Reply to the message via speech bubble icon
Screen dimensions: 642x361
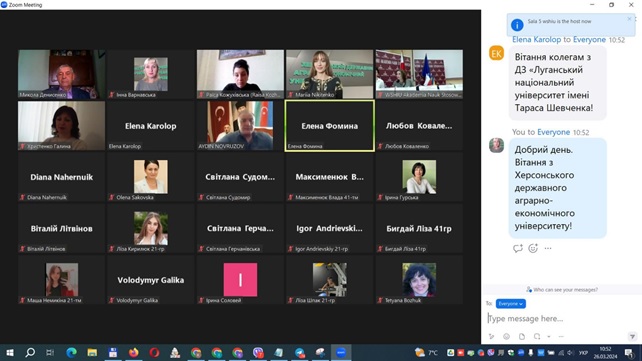(518, 248)
